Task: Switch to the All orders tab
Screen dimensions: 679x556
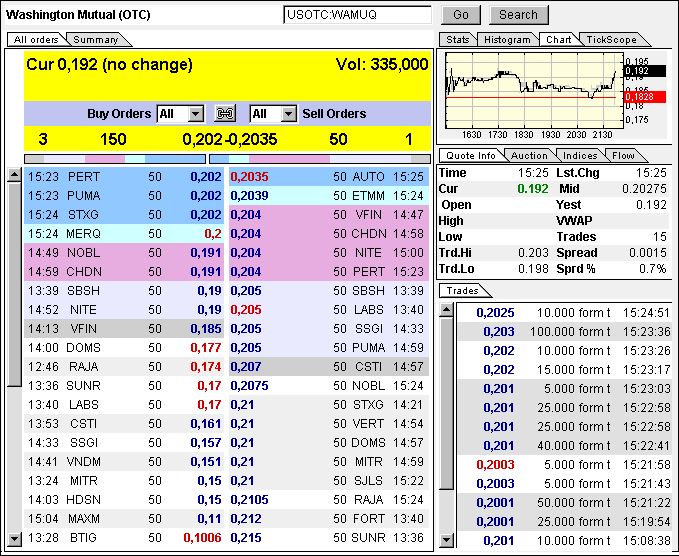Action: pyautogui.click(x=36, y=39)
